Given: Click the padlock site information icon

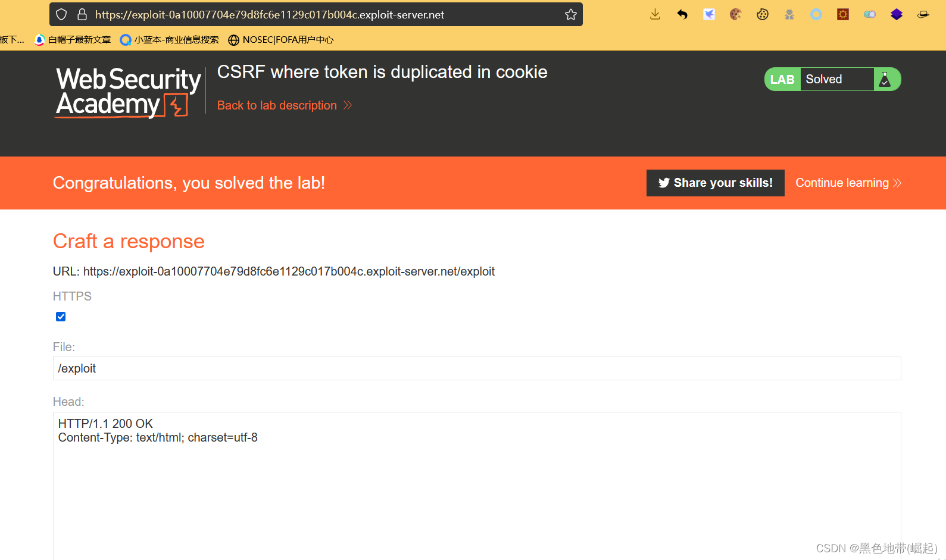Looking at the screenshot, I should (x=82, y=14).
